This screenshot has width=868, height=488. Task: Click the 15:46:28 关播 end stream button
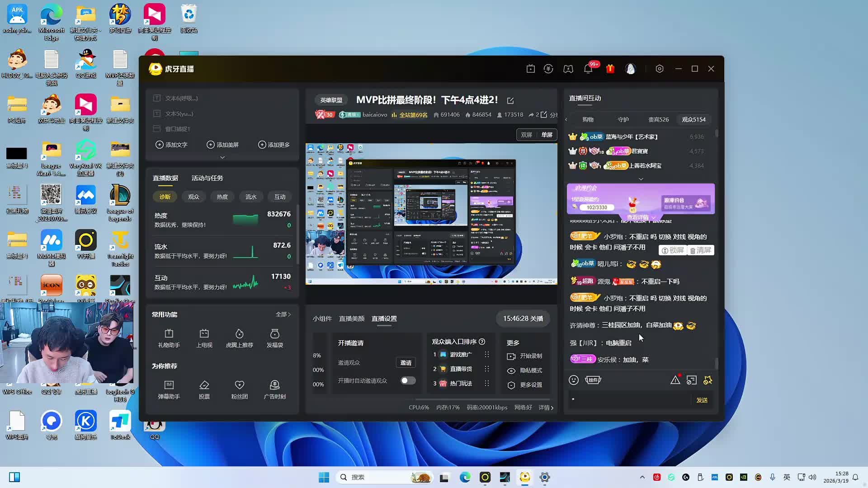click(523, 319)
